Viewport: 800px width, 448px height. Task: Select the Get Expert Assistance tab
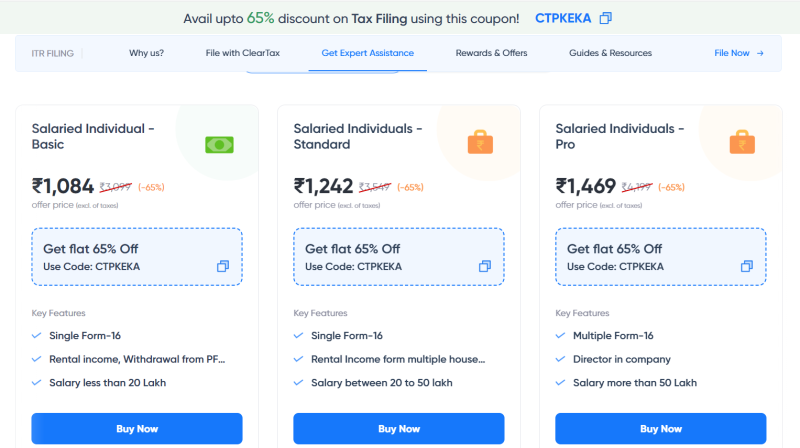(x=368, y=53)
